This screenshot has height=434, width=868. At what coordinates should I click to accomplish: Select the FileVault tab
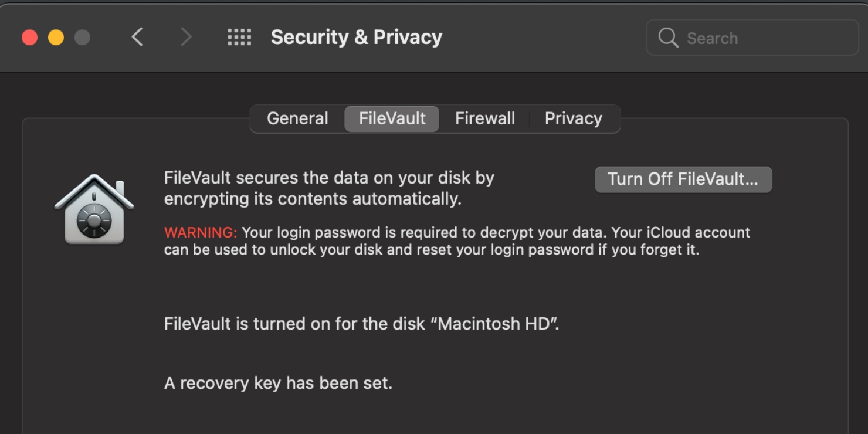392,118
